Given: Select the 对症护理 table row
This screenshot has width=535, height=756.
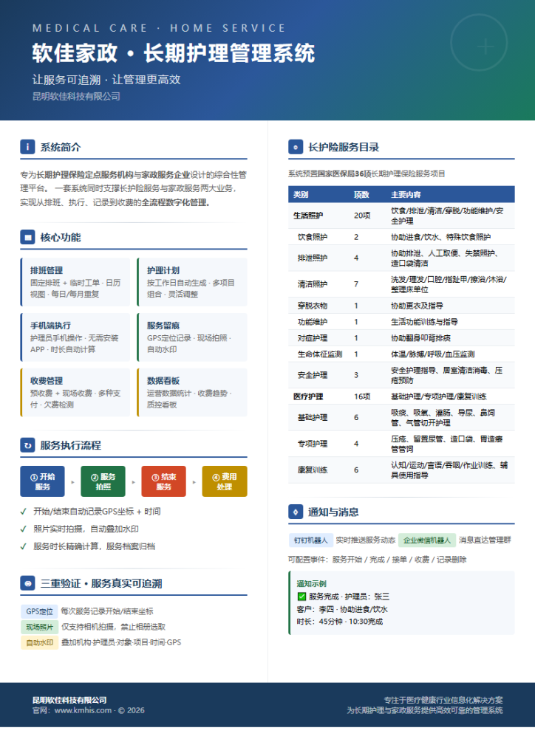Looking at the screenshot, I should tap(401, 338).
